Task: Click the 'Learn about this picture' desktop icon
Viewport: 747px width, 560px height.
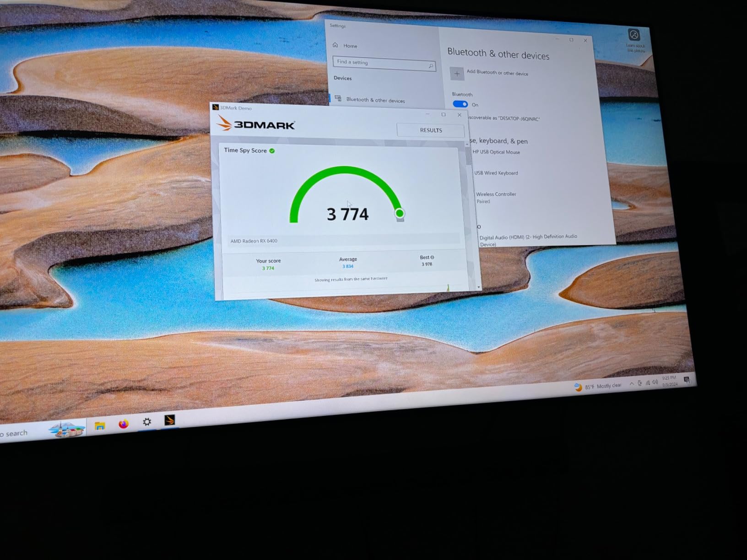Action: click(635, 40)
